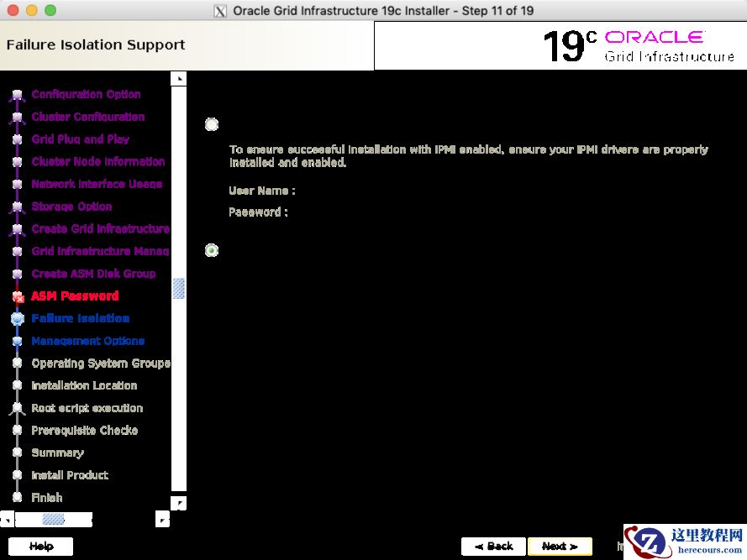Go to the Storage Option step
The height and width of the screenshot is (560, 747).
[71, 207]
